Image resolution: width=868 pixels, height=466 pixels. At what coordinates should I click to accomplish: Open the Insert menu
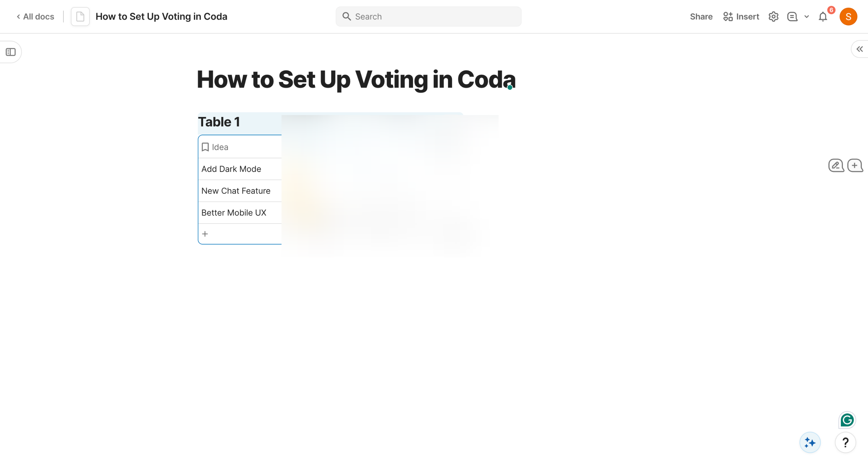(x=741, y=17)
